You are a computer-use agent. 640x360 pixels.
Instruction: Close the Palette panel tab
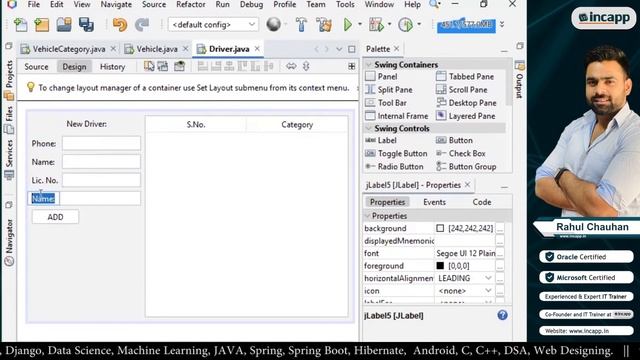(x=397, y=49)
